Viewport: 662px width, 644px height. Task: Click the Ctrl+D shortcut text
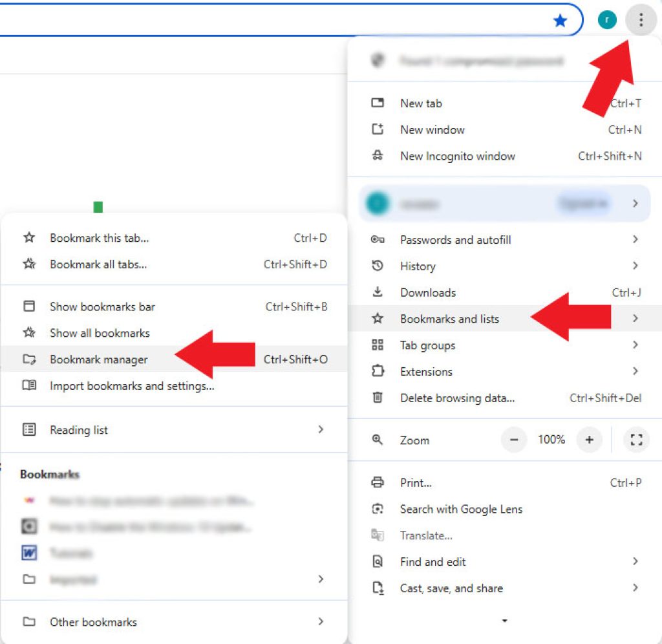310,238
